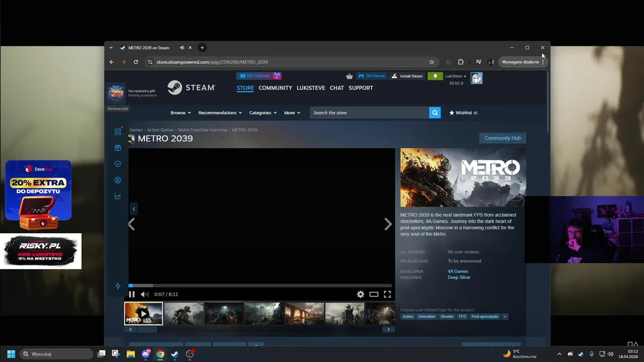Mute the tab via speaker icon
The width and height of the screenshot is (644, 362).
click(x=182, y=48)
